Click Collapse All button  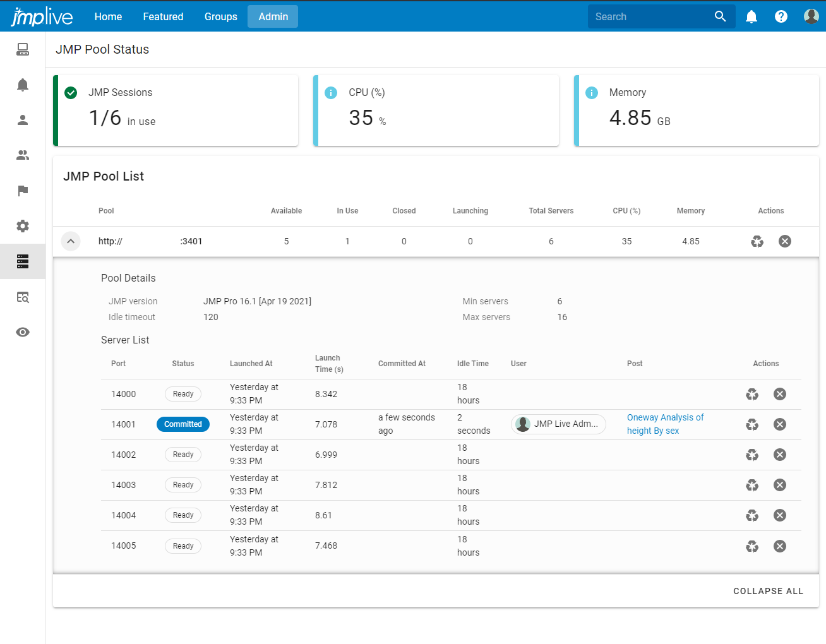(x=768, y=591)
